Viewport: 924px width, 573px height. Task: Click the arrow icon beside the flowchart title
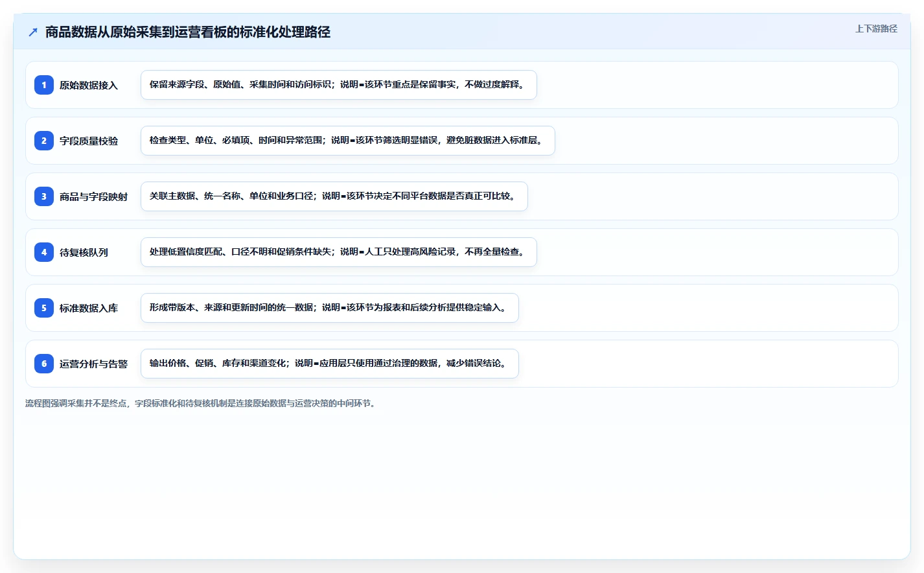pyautogui.click(x=33, y=32)
